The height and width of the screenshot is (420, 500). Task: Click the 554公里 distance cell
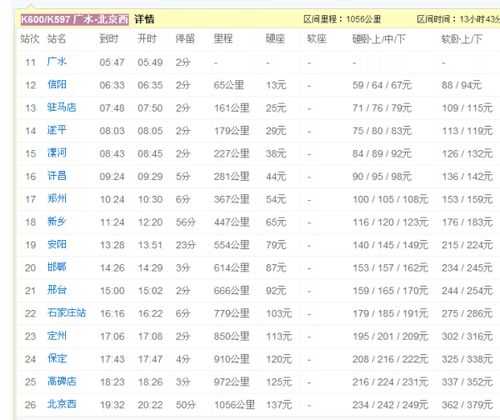coord(231,245)
